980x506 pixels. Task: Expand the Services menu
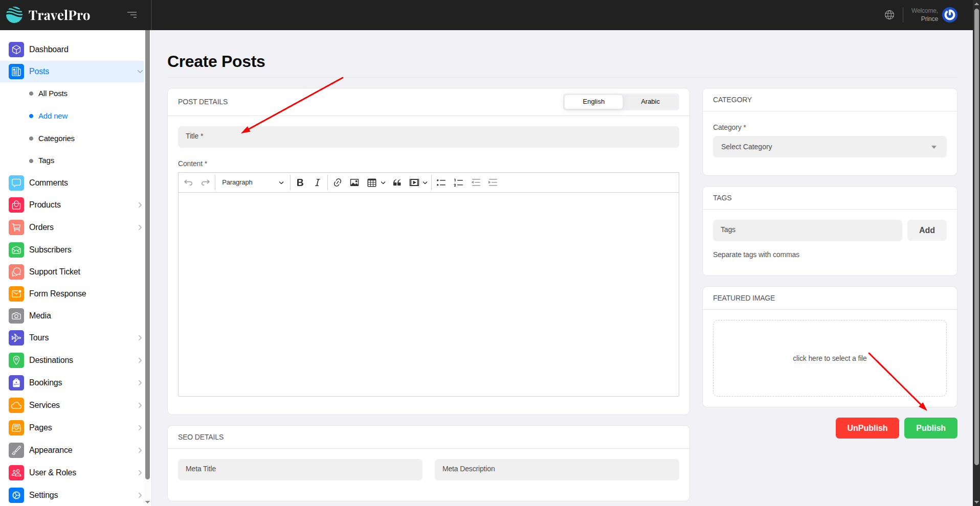click(140, 405)
